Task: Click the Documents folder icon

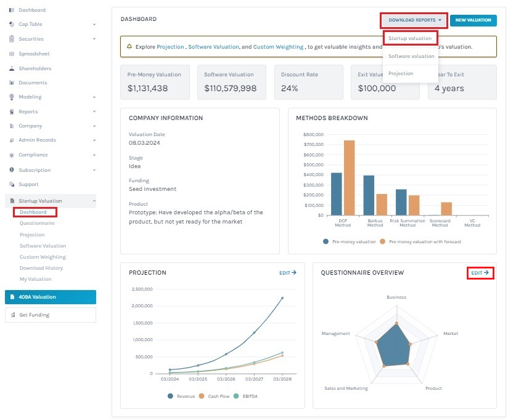Action: (12, 83)
